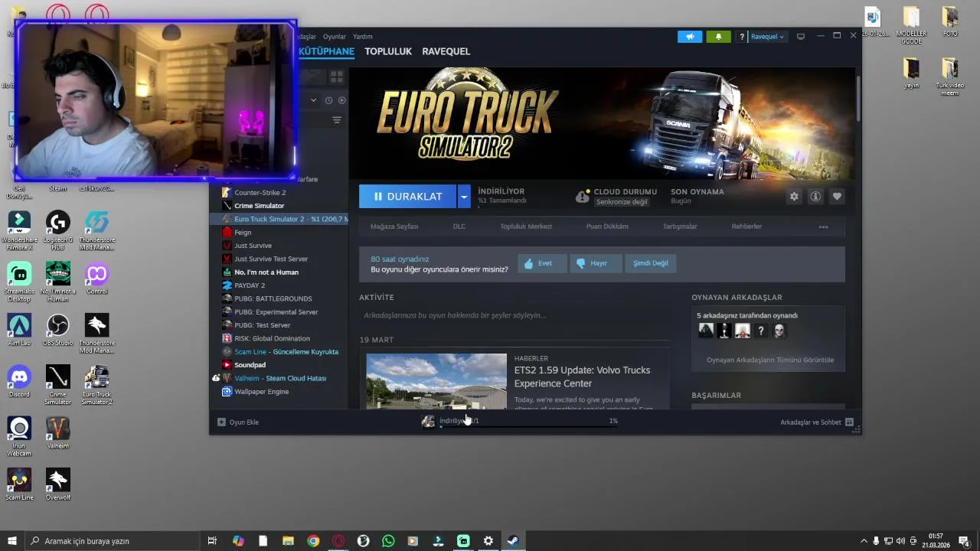Screen dimensions: 980x551
Task: Open Mağaza Sayfası link
Action: click(394, 227)
